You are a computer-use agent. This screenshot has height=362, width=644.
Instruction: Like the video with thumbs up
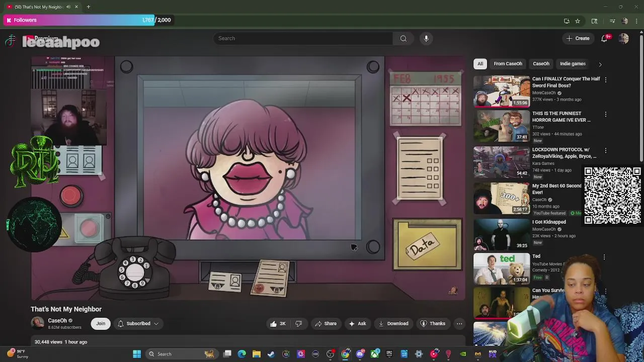[x=278, y=324]
